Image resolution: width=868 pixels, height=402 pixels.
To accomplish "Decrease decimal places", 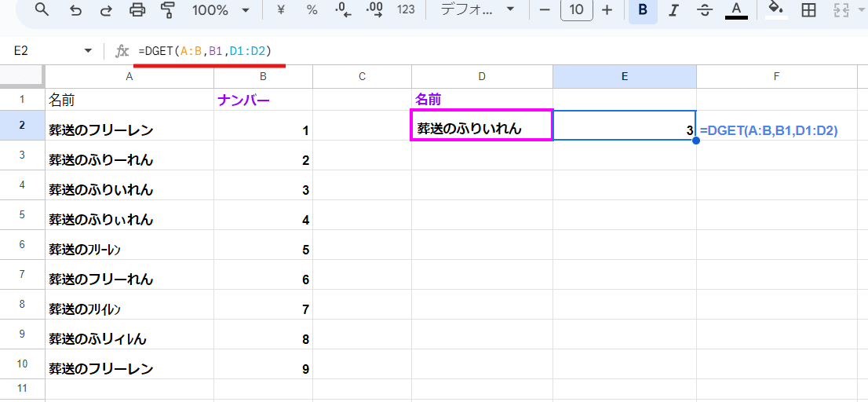I will (x=345, y=9).
